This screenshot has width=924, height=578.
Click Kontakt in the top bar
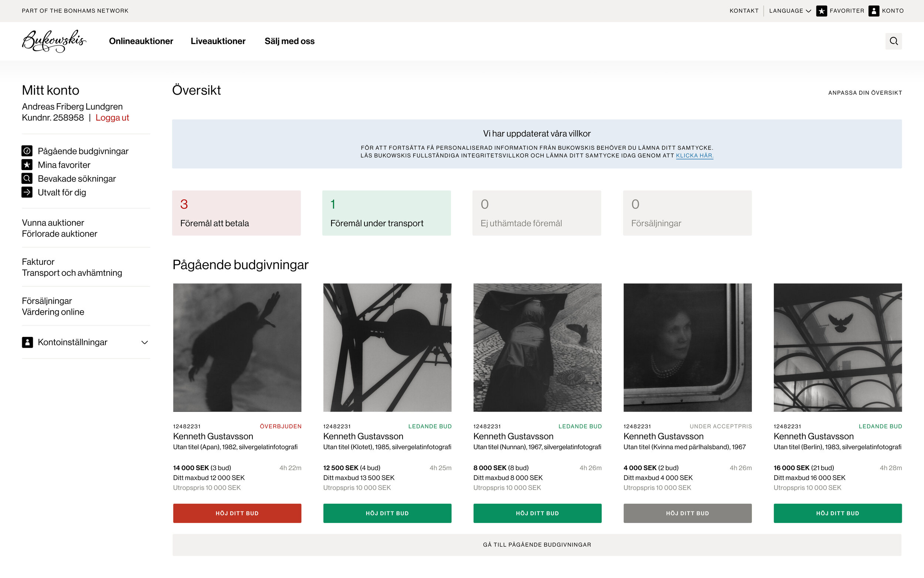[744, 11]
